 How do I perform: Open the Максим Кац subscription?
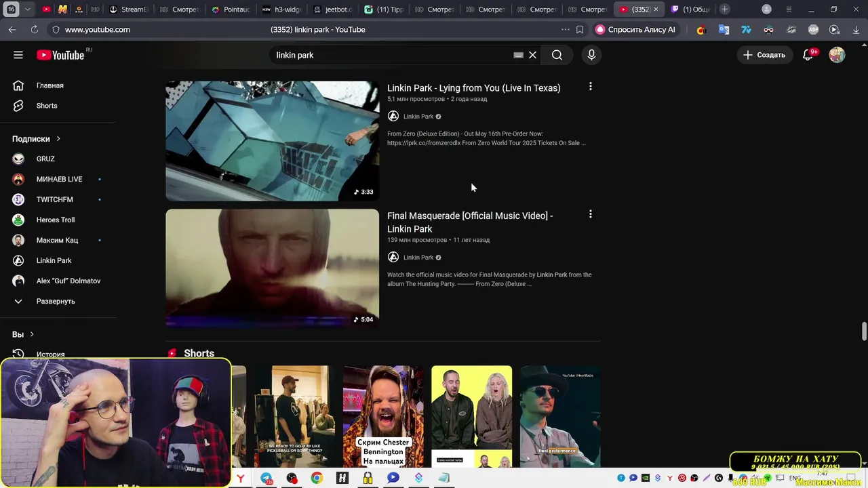pyautogui.click(x=57, y=240)
